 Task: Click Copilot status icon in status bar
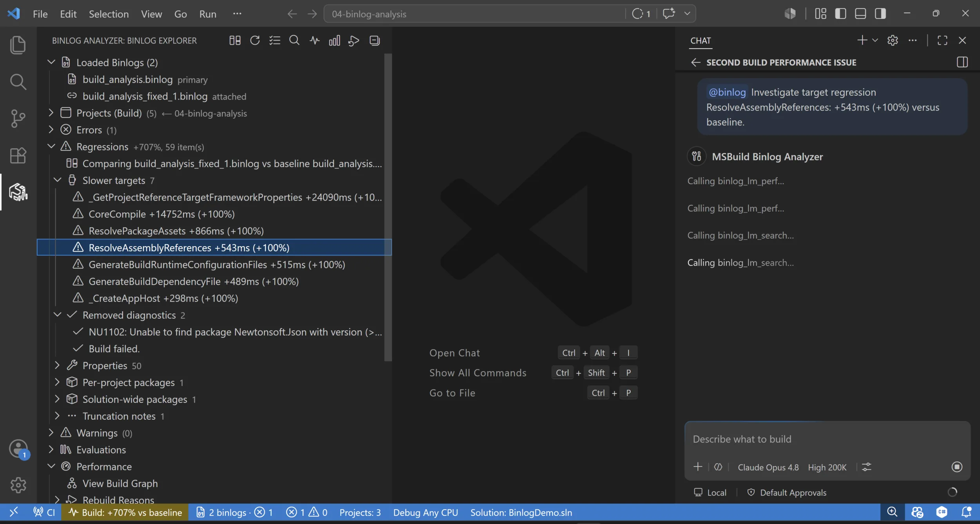tap(917, 512)
